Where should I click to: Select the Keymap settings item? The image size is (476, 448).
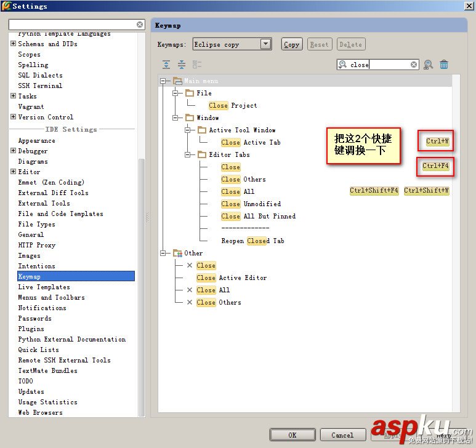[76, 276]
